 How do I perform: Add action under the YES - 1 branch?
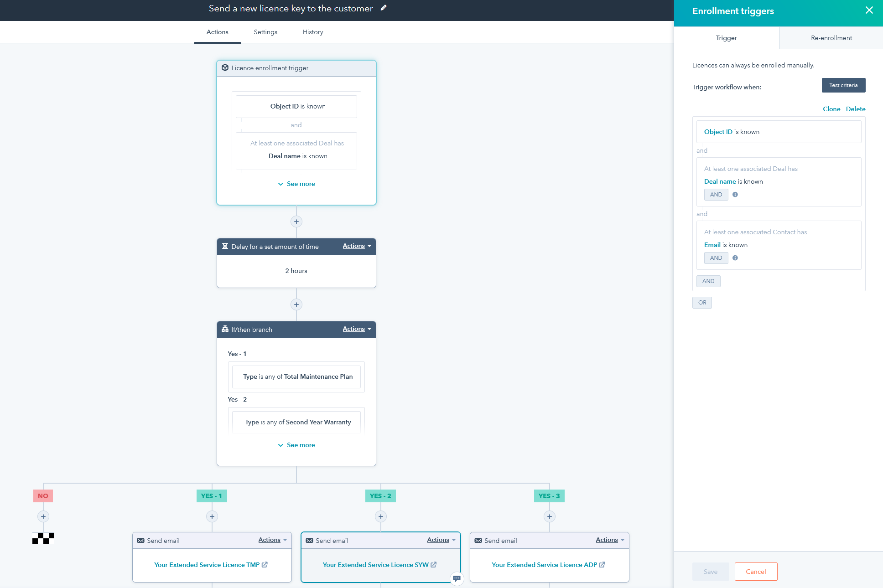(x=212, y=516)
